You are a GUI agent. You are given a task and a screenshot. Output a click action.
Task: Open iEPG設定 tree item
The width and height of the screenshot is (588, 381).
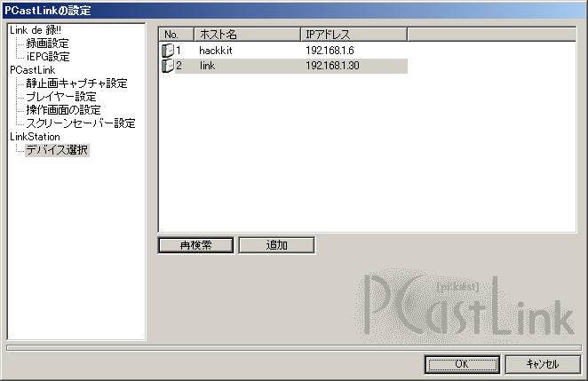48,57
